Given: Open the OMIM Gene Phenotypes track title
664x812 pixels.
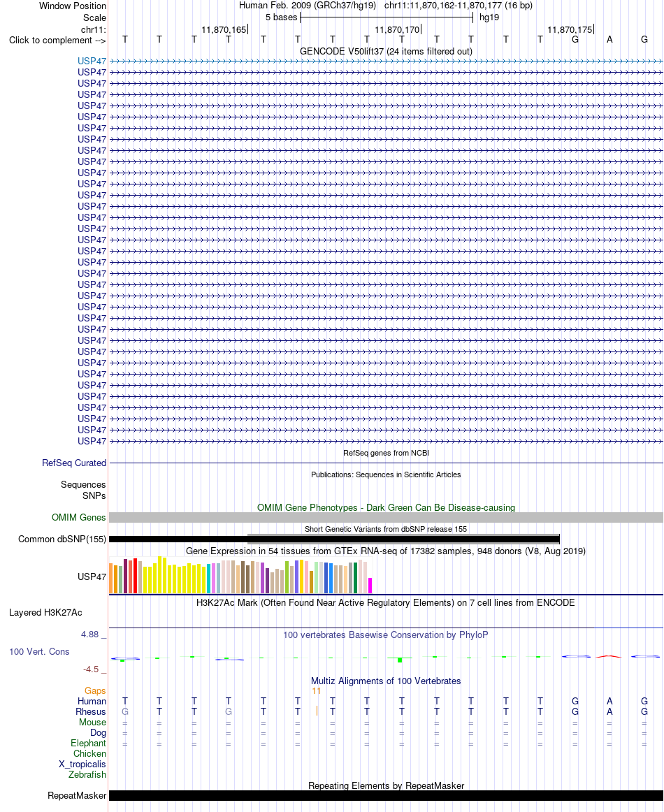Looking at the screenshot, I should (x=386, y=507).
